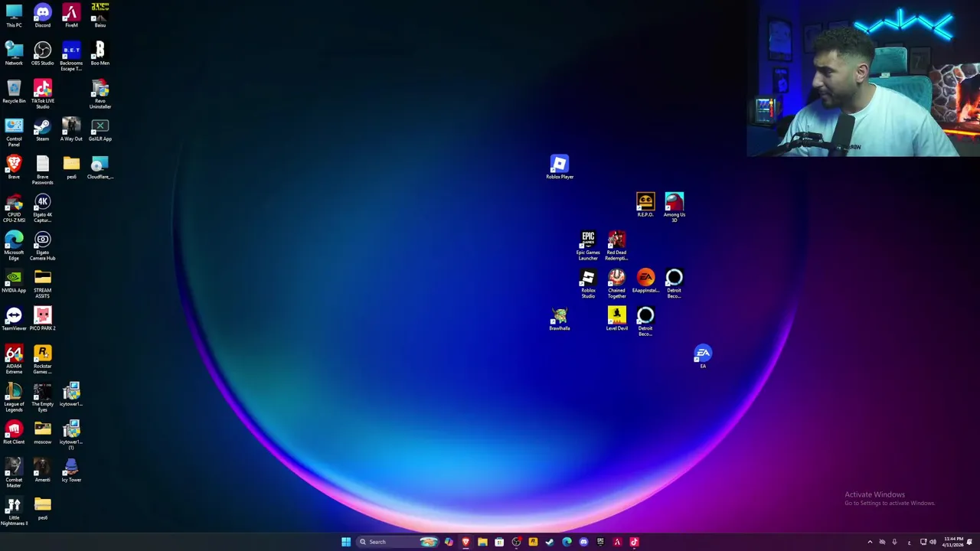980x551 pixels.
Task: Select the EAappInstaller icon
Action: click(x=645, y=281)
